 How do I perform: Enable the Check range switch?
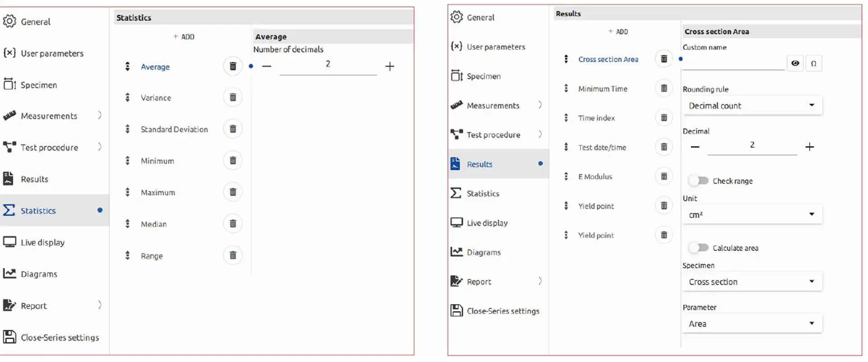point(699,181)
